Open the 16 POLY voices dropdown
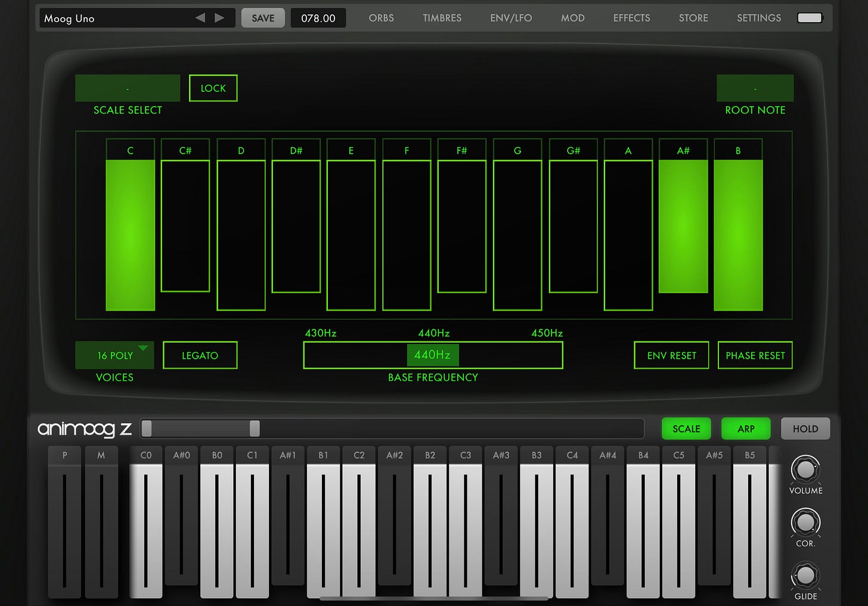 click(114, 355)
